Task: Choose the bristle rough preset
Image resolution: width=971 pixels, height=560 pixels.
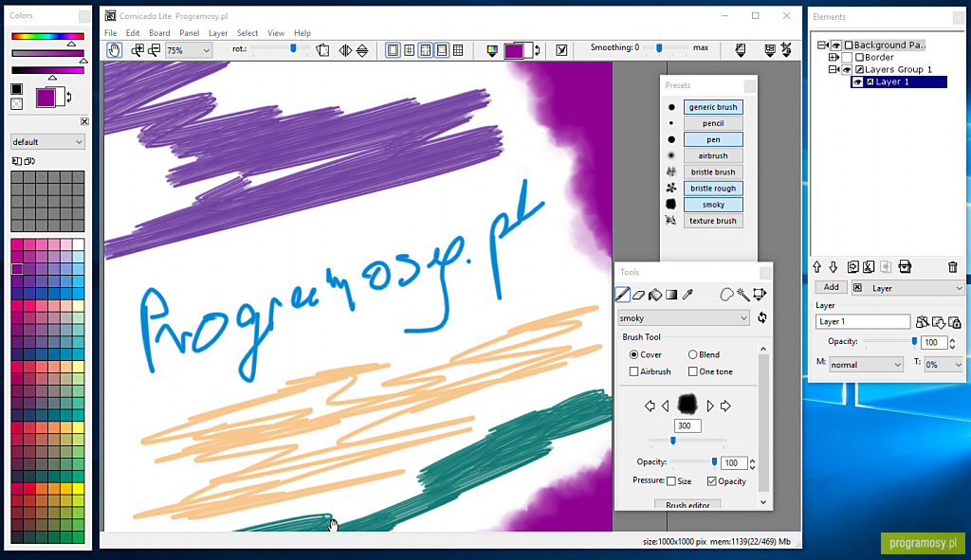Action: [713, 189]
